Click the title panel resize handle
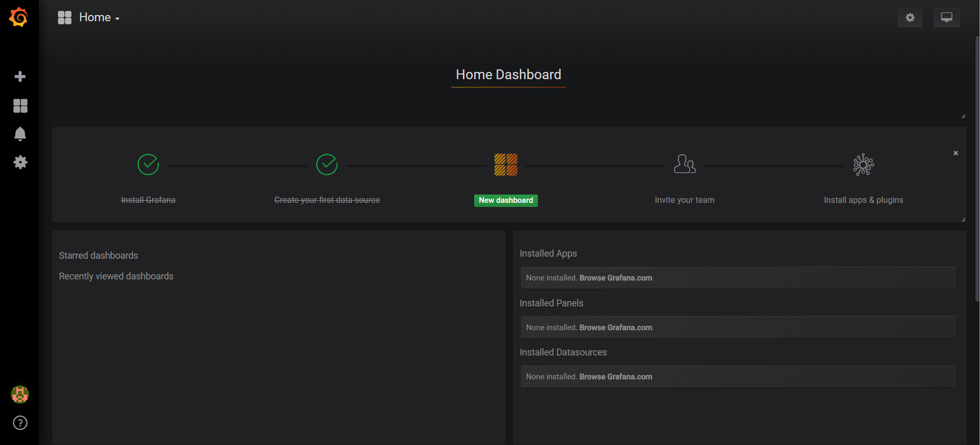 click(963, 116)
